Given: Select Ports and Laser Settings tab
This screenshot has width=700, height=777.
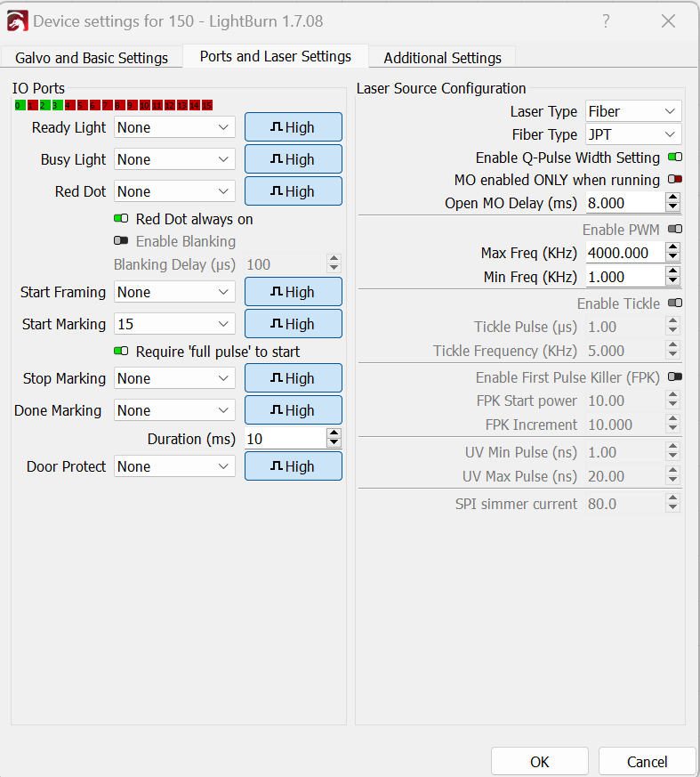Looking at the screenshot, I should [275, 56].
